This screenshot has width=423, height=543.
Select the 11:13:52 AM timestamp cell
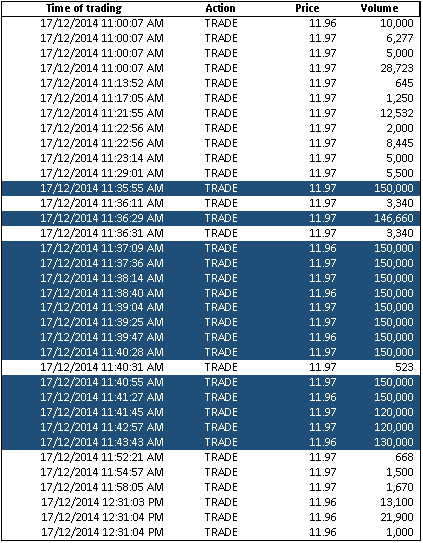click(102, 83)
